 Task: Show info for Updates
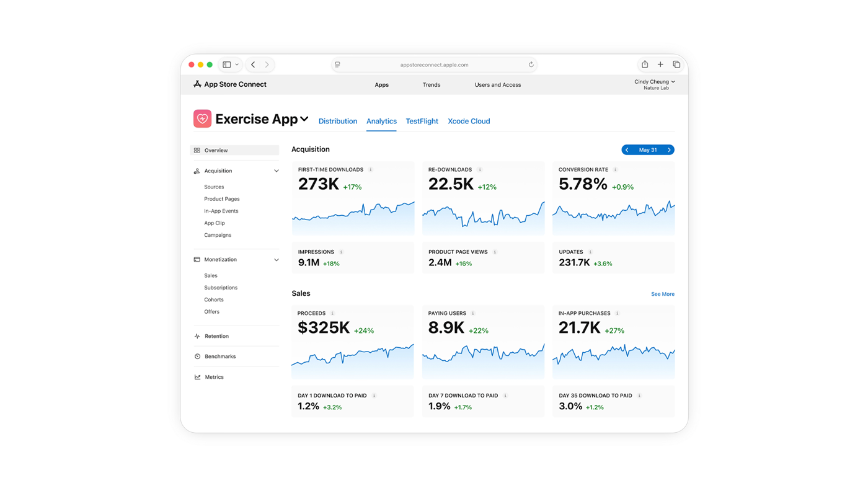(x=590, y=252)
